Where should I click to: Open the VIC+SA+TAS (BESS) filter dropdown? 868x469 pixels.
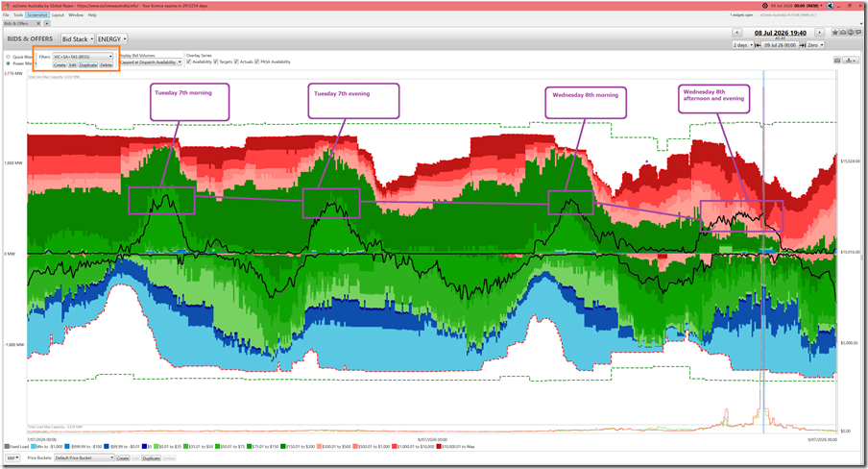(x=83, y=57)
